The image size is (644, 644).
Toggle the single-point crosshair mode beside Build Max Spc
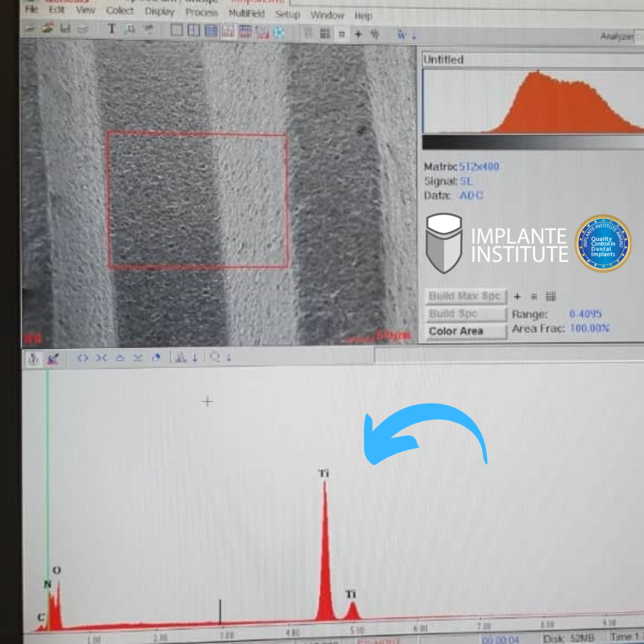[x=517, y=296]
